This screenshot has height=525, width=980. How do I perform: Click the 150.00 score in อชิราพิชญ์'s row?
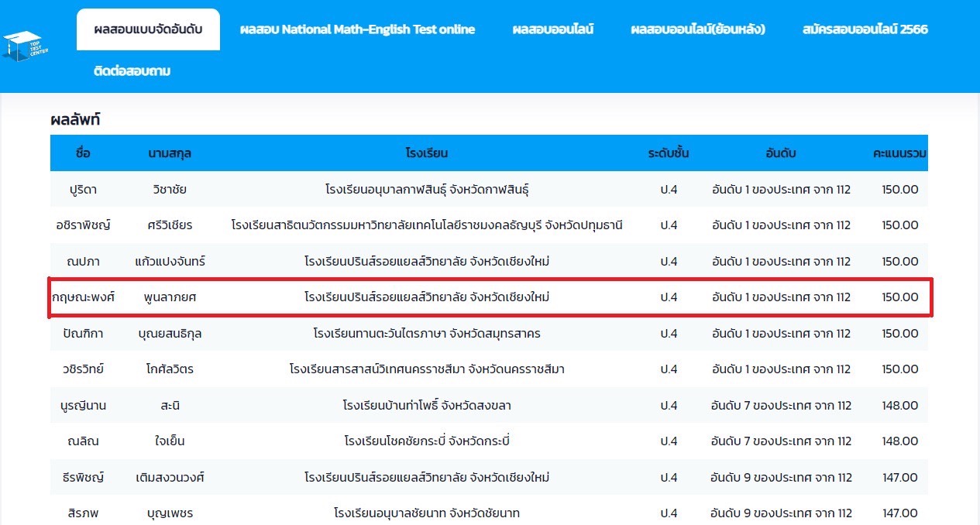(900, 225)
